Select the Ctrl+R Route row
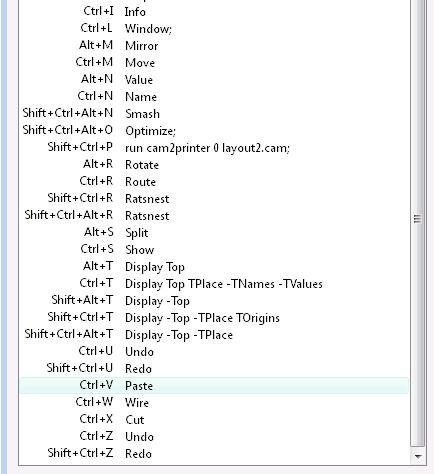The image size is (434, 474). [214, 182]
